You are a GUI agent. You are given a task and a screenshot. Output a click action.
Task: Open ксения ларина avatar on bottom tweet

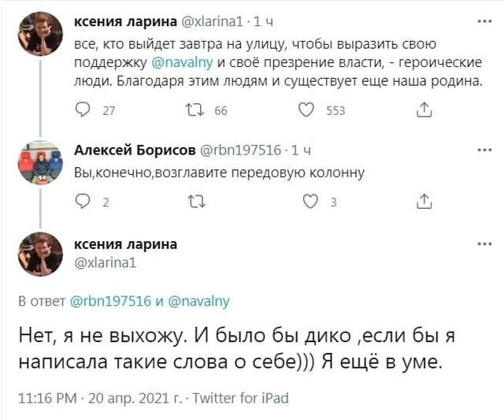(40, 254)
